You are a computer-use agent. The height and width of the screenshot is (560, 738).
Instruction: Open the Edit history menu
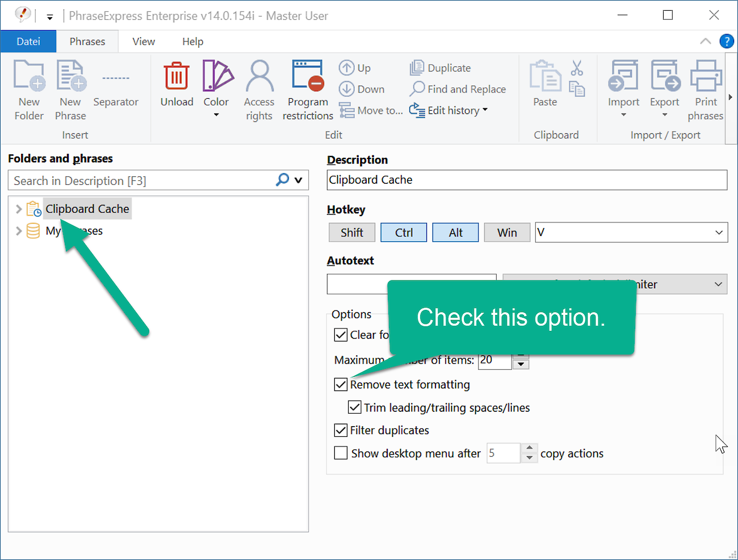point(448,111)
